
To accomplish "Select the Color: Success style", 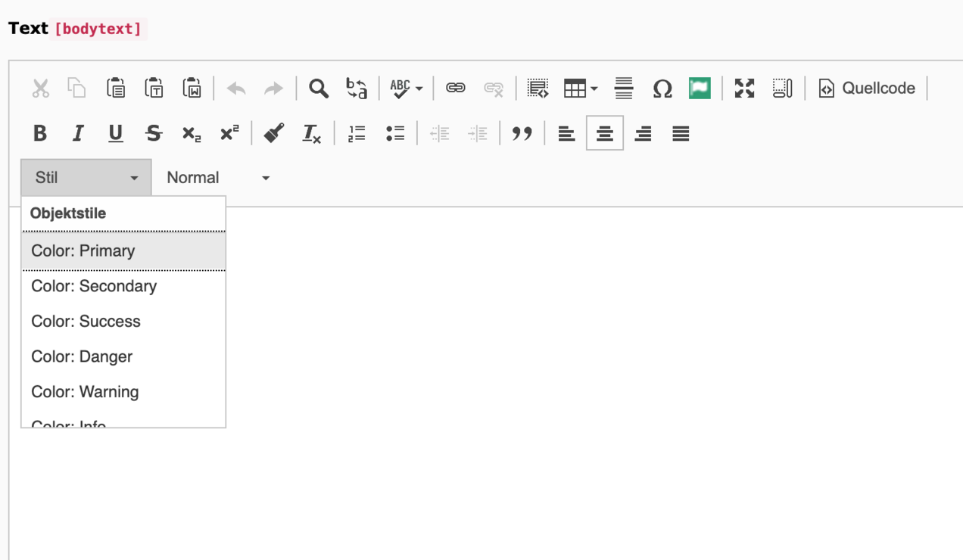I will (85, 321).
